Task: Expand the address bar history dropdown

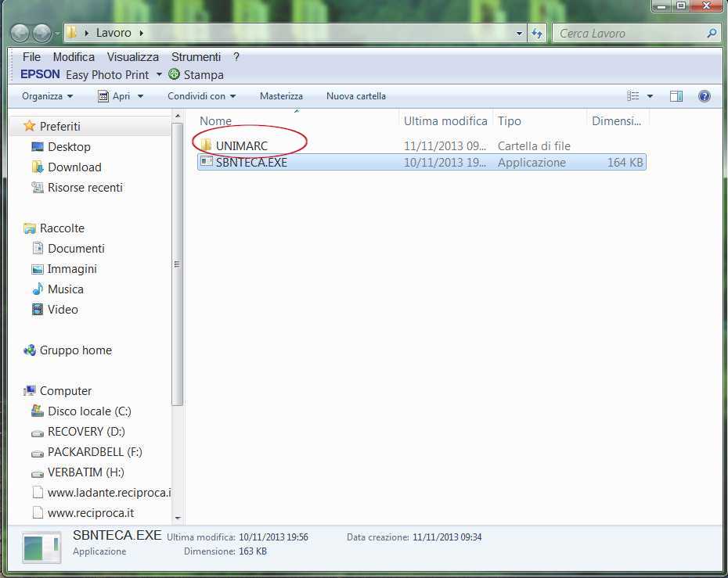Action: [x=519, y=34]
